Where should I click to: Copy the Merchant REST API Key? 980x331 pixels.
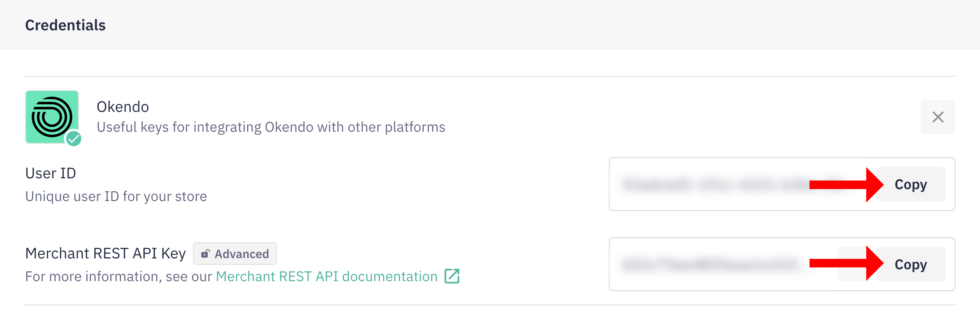point(911,264)
